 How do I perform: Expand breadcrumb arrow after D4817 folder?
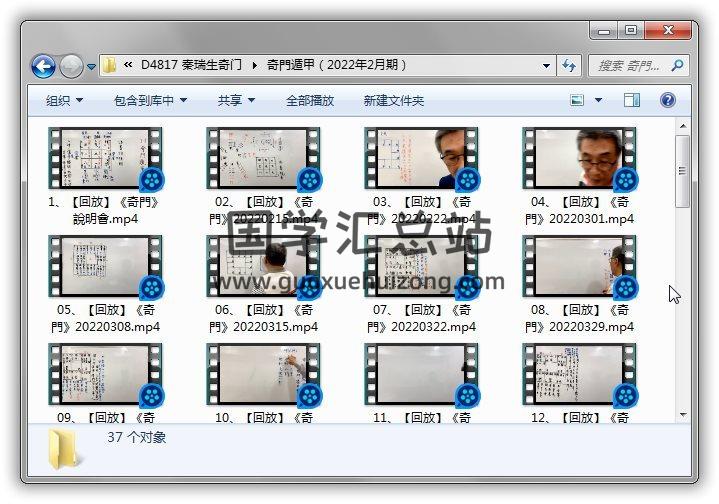click(x=254, y=65)
